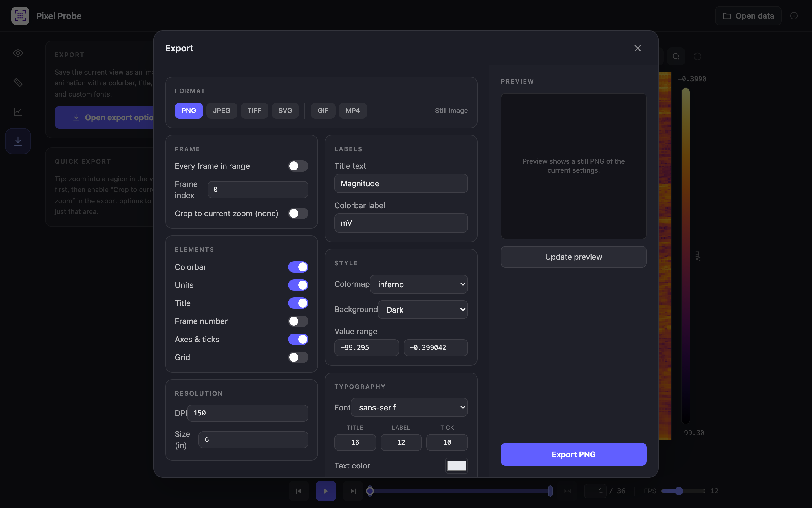Select JPEG format
Screen dimensions: 812x508
click(221, 111)
